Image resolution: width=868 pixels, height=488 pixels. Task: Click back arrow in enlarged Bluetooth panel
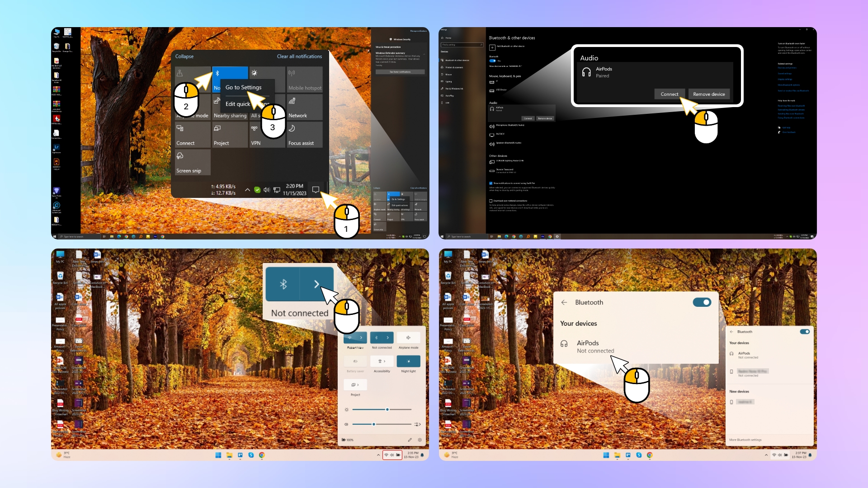(564, 302)
